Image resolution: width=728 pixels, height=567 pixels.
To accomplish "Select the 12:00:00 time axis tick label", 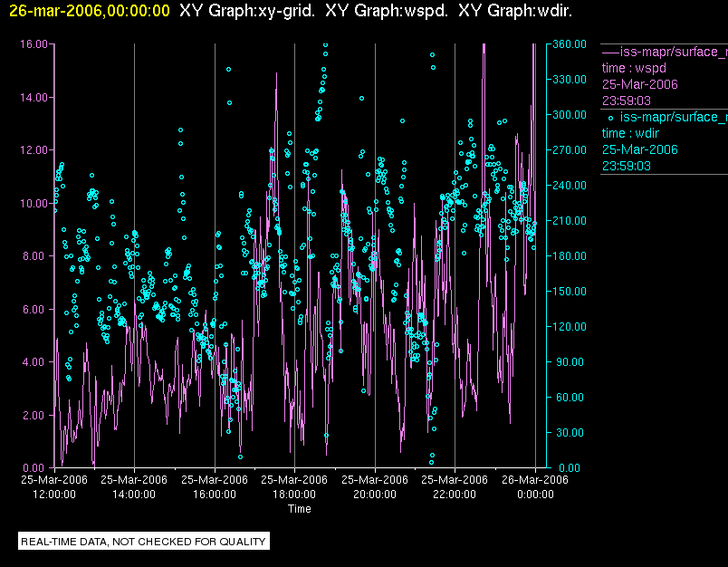I will coord(53,495).
